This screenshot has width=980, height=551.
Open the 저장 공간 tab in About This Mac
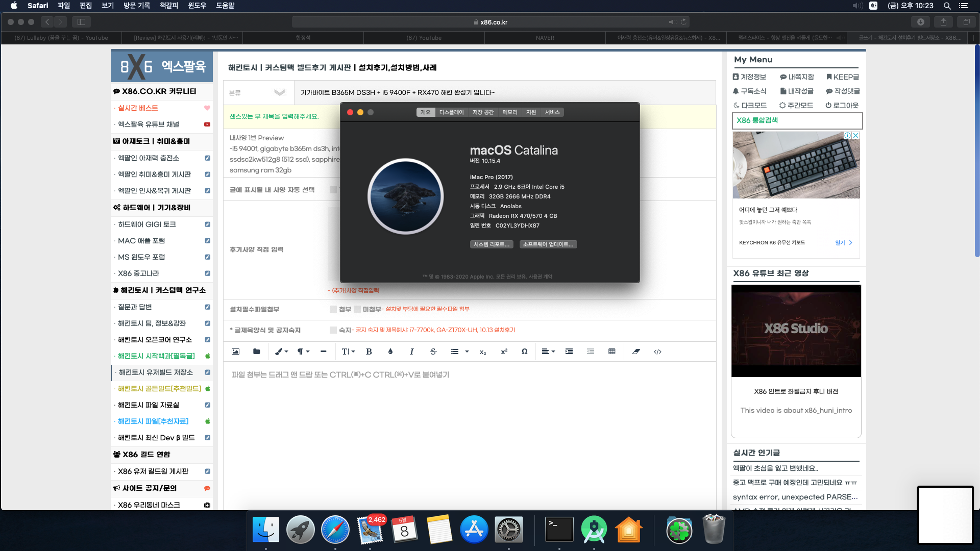point(483,112)
